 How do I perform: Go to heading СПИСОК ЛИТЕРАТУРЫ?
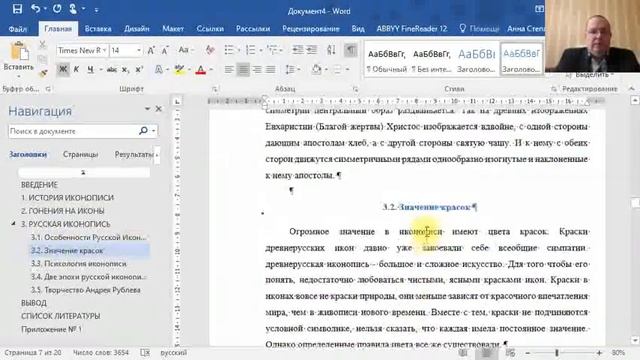(x=60, y=316)
